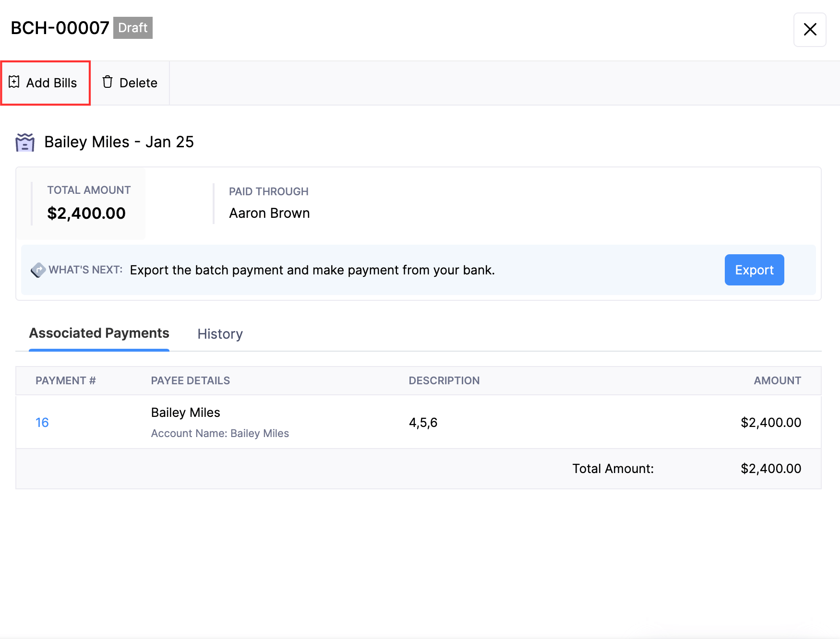Screen dimensions: 840x639
Task: Select the PAYEE DETAILS column header
Action: click(191, 380)
